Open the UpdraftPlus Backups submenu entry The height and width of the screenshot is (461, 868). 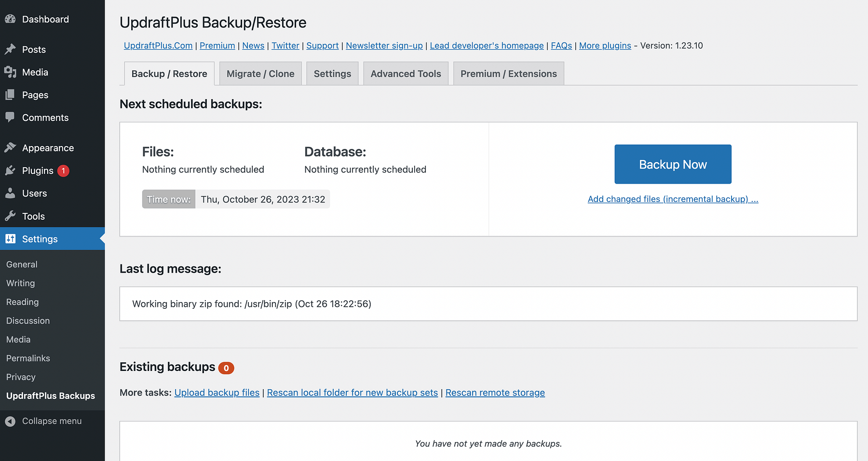click(x=50, y=395)
